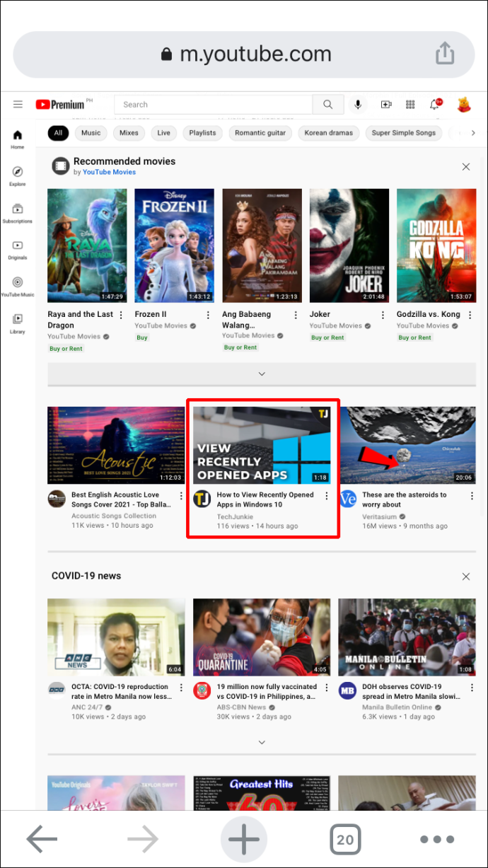Open the hamburger guide menu

coord(18,105)
